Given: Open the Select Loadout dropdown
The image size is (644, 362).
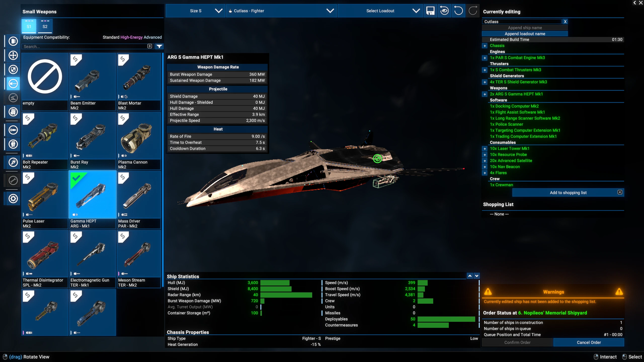Looking at the screenshot, I should (x=380, y=11).
